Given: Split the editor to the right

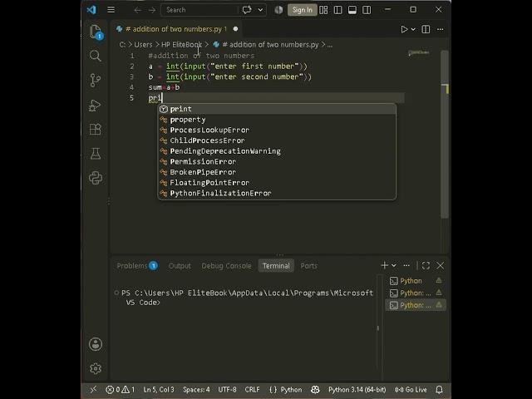Looking at the screenshot, I should click(x=426, y=29).
